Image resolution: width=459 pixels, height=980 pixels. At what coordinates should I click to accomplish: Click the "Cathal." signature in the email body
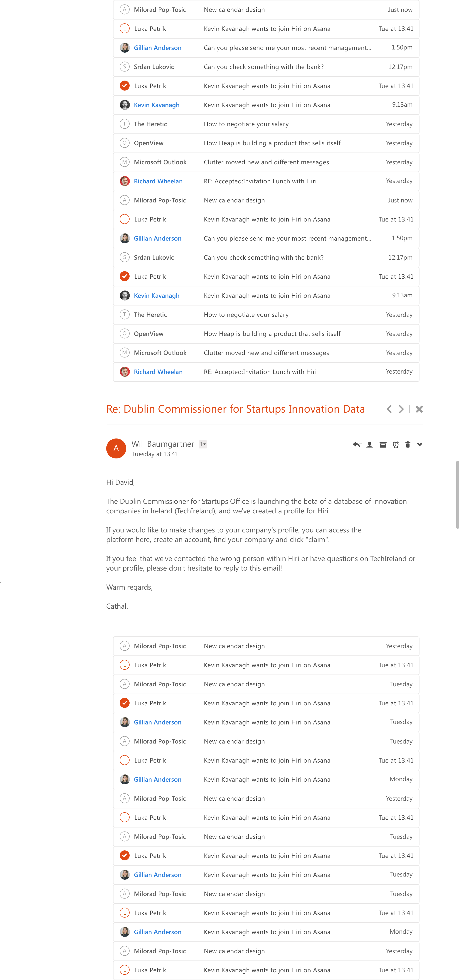pyautogui.click(x=117, y=606)
